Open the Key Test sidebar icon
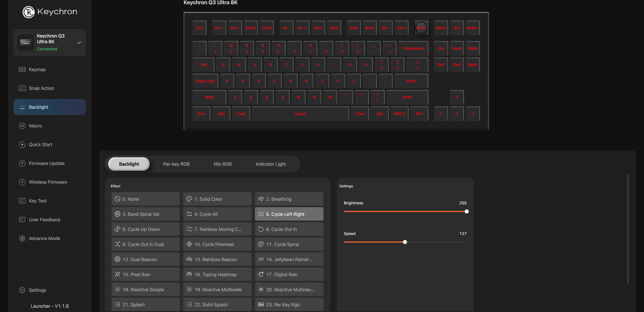The image size is (644, 312). tap(22, 201)
